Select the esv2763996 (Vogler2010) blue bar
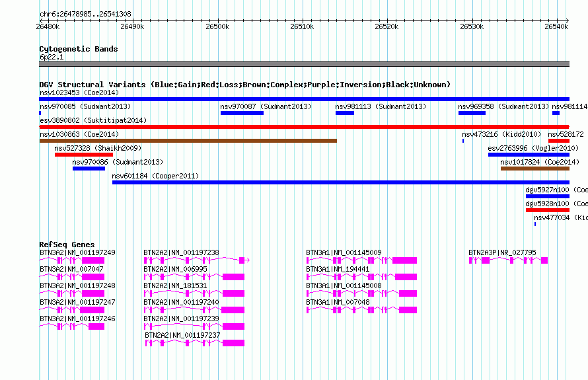Image resolution: width=588 pixels, height=380 pixels. [x=529, y=155]
